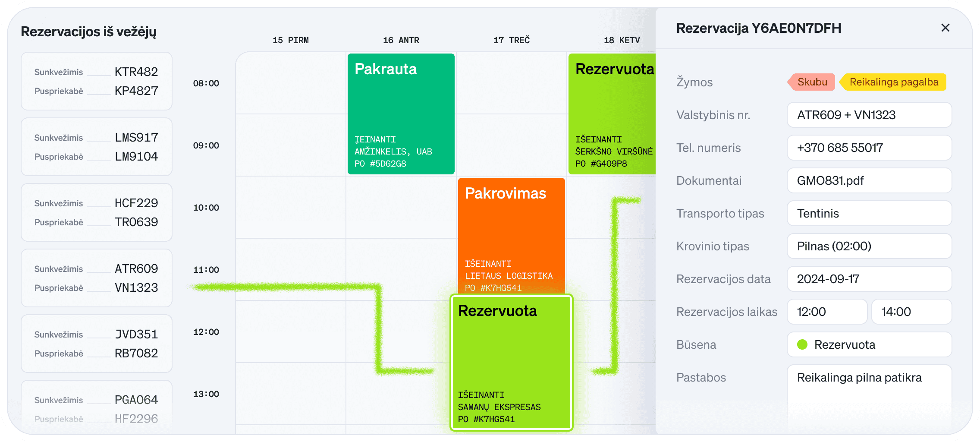Click the LMS917 truck card
This screenshot has width=980, height=442.
(x=96, y=147)
